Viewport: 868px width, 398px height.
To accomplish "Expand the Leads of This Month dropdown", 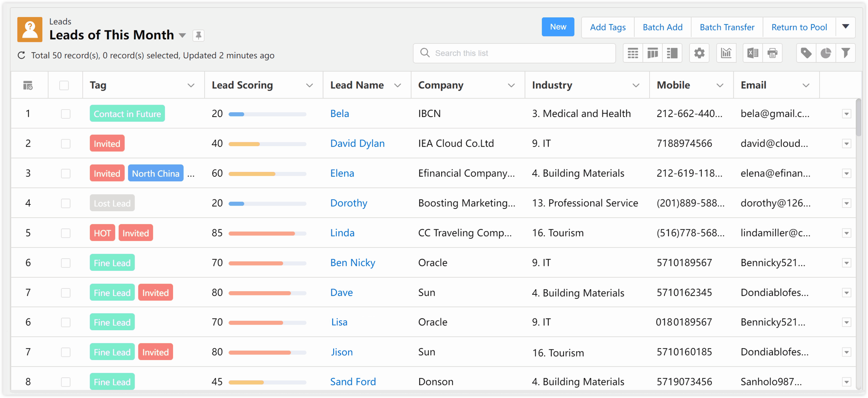I will 182,35.
